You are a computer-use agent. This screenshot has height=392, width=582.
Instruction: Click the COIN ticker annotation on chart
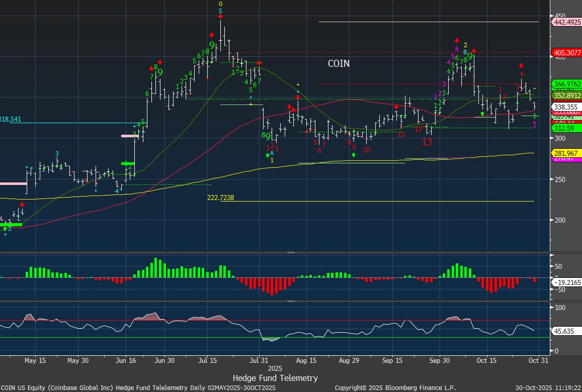tap(339, 64)
